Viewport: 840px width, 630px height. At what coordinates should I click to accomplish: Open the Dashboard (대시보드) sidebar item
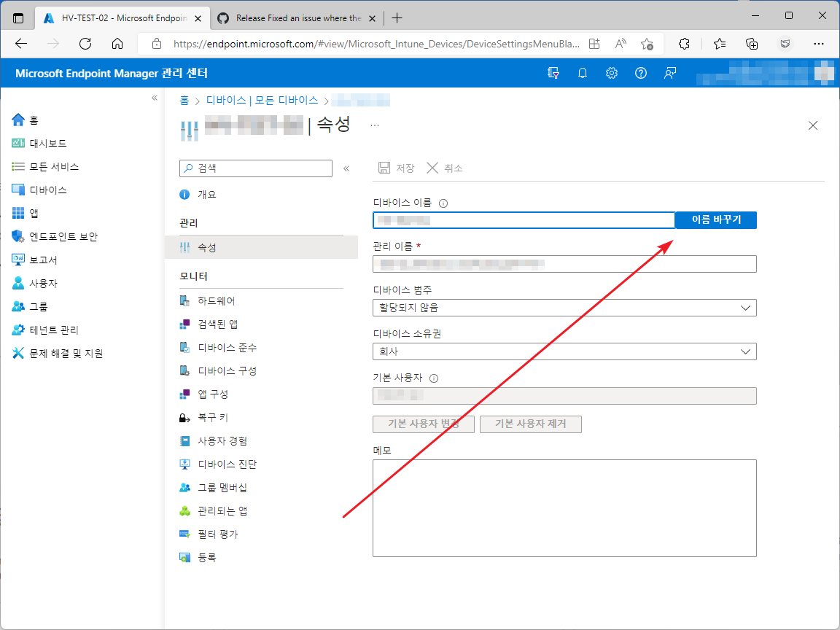(x=39, y=143)
